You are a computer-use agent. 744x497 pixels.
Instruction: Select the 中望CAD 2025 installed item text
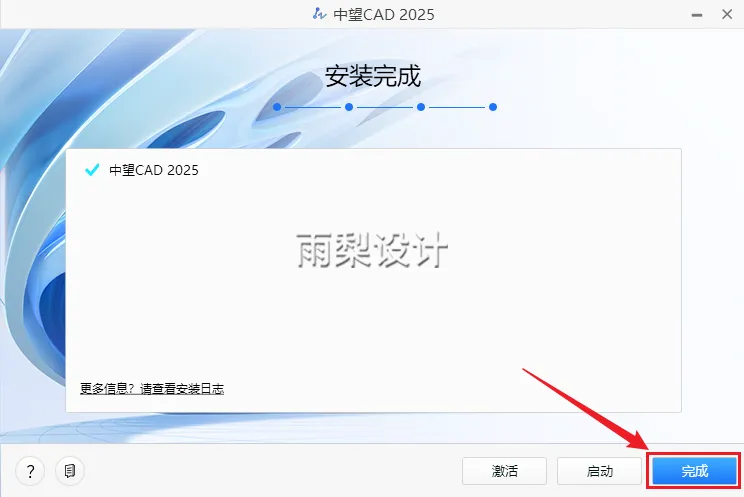[154, 170]
